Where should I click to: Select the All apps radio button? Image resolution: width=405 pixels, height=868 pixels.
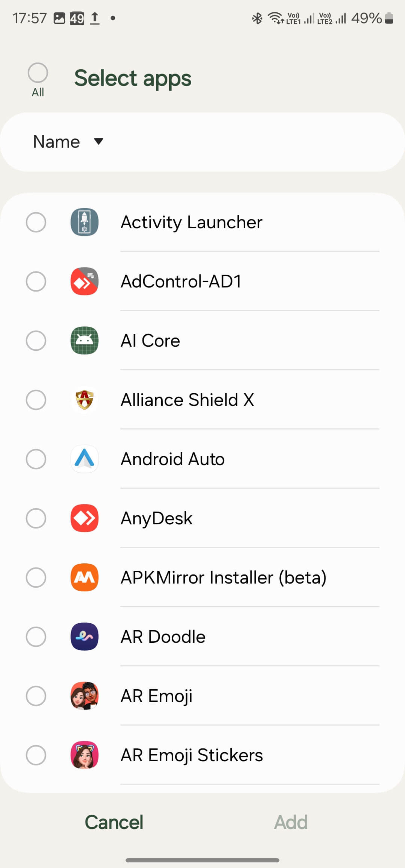click(x=38, y=73)
